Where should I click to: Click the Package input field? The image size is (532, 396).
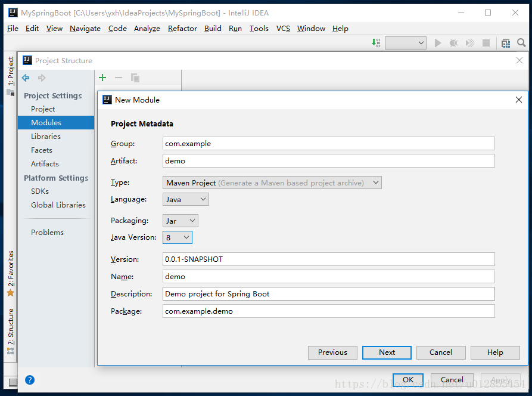(x=328, y=311)
